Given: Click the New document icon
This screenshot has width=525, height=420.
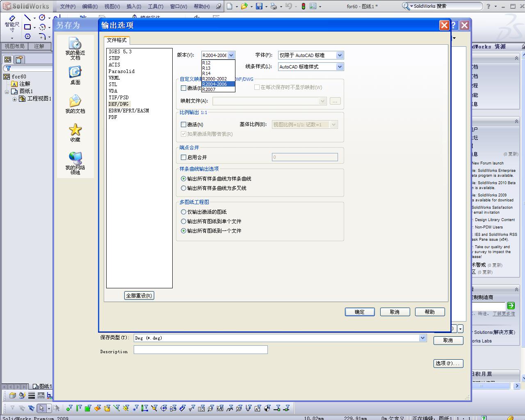Looking at the screenshot, I should [x=230, y=6].
